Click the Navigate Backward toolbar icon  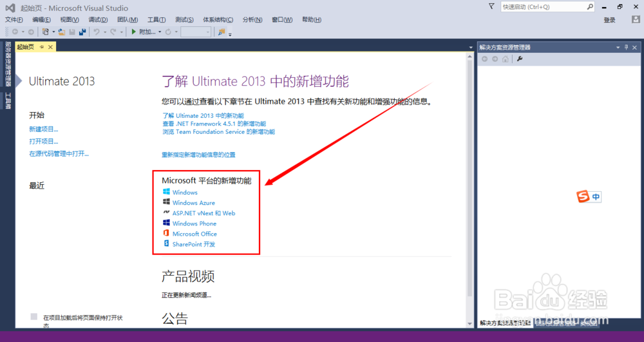(x=15, y=32)
